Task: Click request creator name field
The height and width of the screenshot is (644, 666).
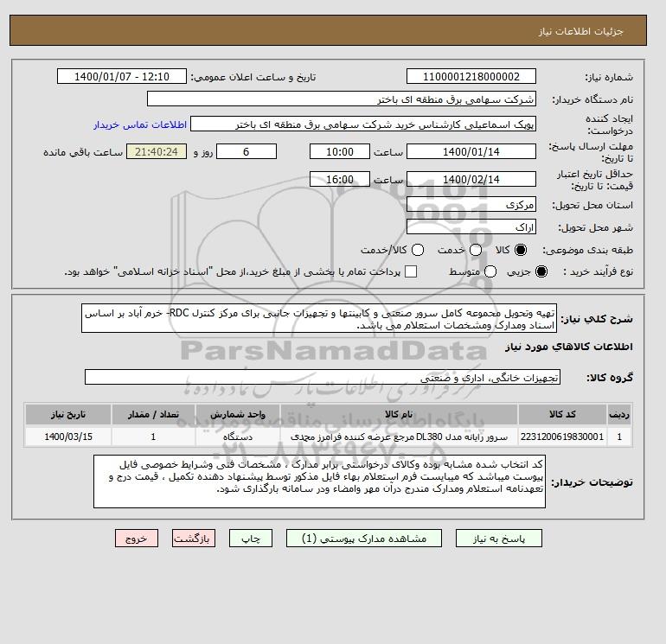Action: (x=363, y=124)
